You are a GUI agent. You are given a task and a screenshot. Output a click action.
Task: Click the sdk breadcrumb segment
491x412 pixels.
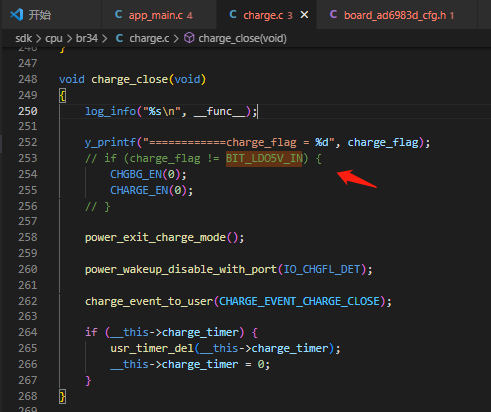[x=23, y=38]
